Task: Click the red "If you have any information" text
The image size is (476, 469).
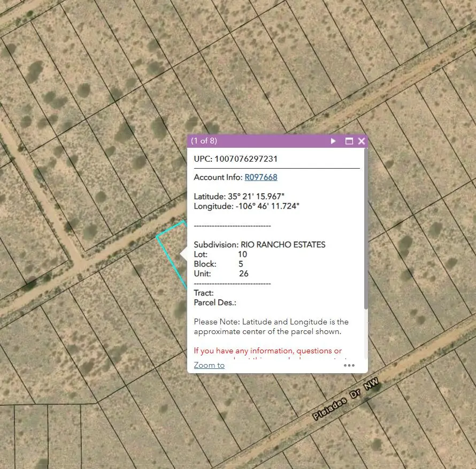Action: pos(268,351)
